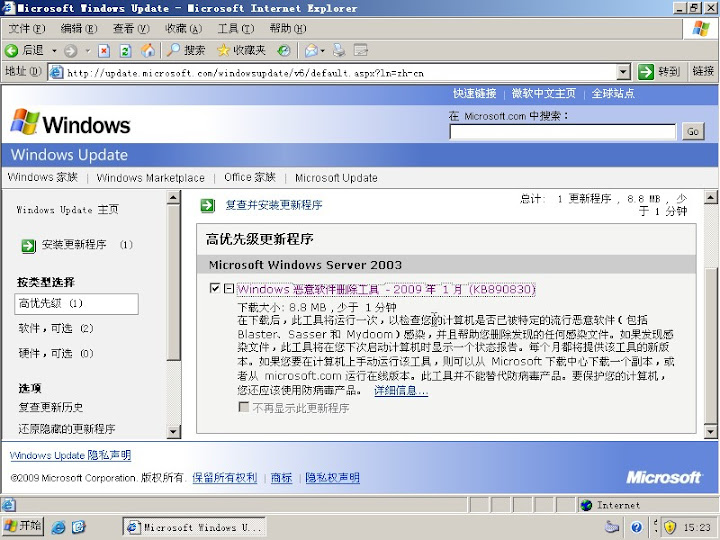
Task: Click the search Go button
Action: [693, 132]
